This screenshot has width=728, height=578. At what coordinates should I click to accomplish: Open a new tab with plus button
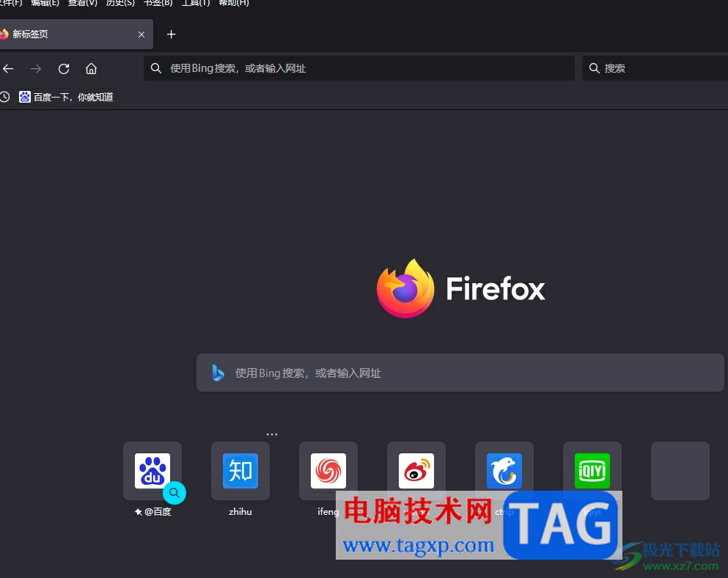[x=171, y=34]
